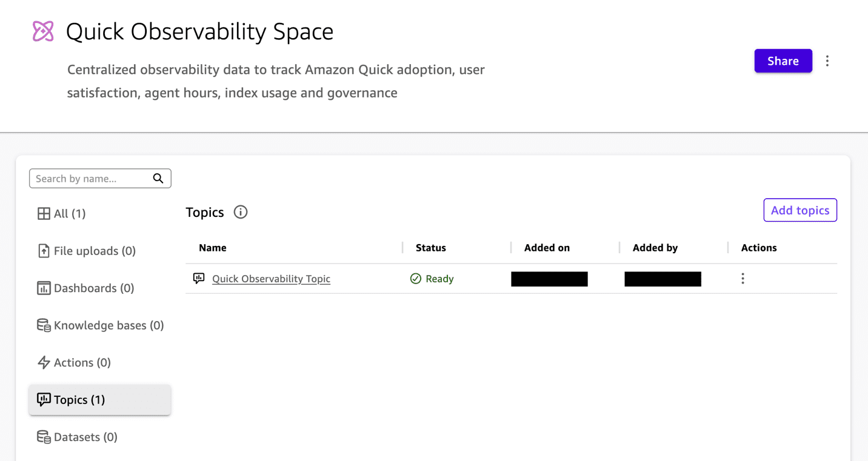This screenshot has width=868, height=461.
Task: Click the Add topics button
Action: [x=800, y=210]
